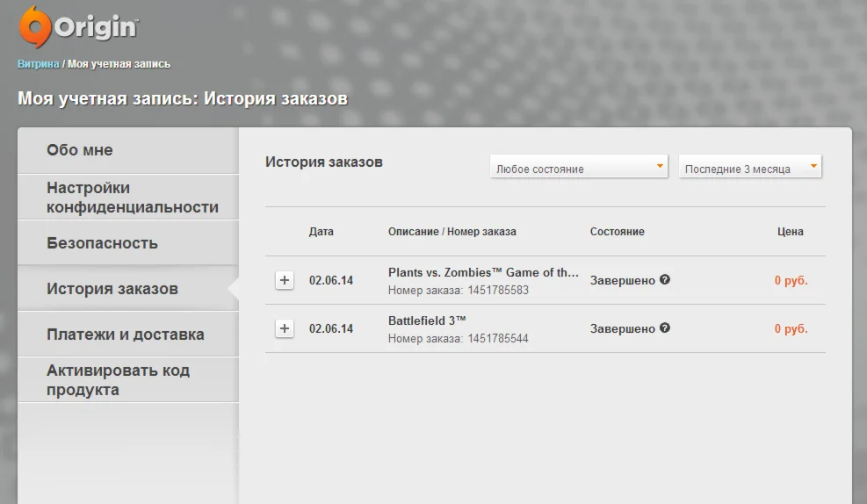Switch to the 'Безопасность' section

coord(128,243)
